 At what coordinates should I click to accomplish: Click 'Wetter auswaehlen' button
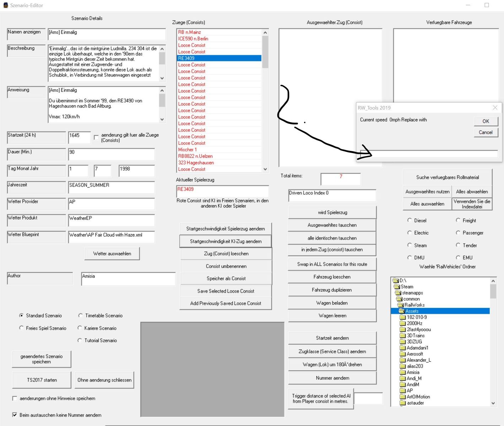112,253
